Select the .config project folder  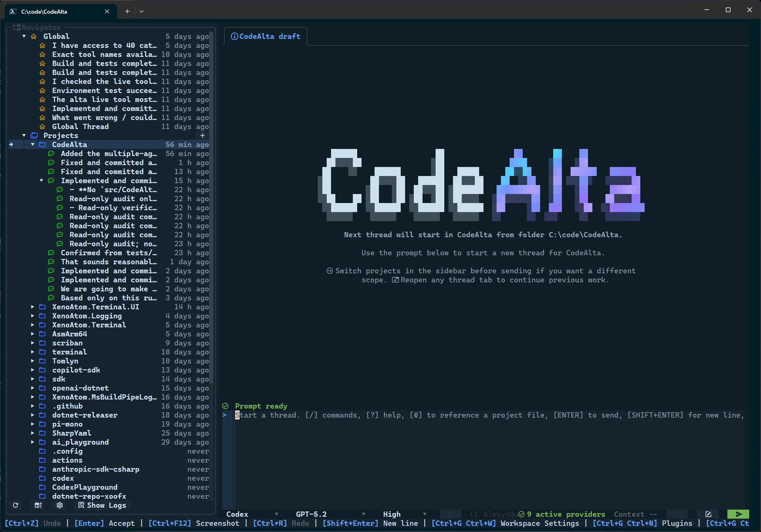coord(67,451)
